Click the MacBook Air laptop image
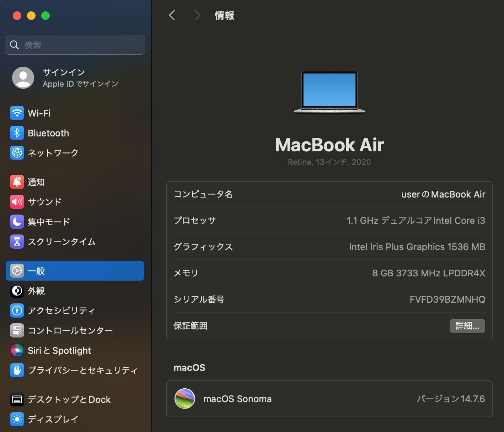 tap(329, 92)
